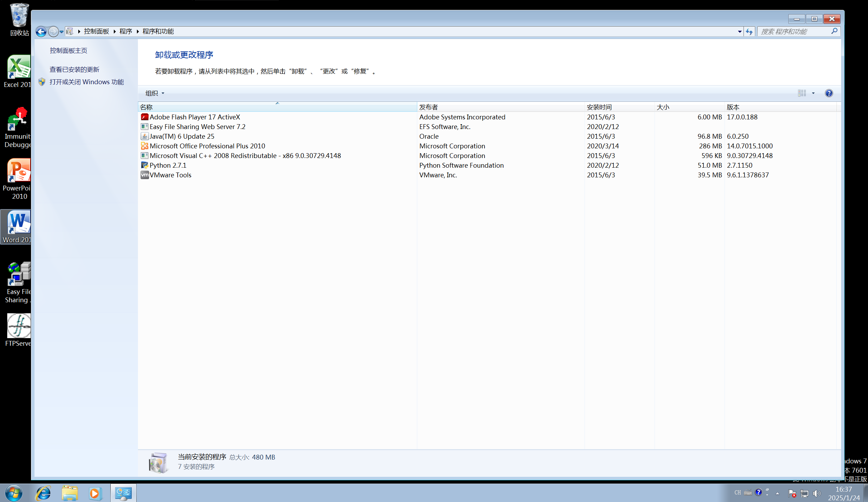Click the 控制面板 breadcrumb in the address bar
This screenshot has height=502, width=868.
point(96,31)
